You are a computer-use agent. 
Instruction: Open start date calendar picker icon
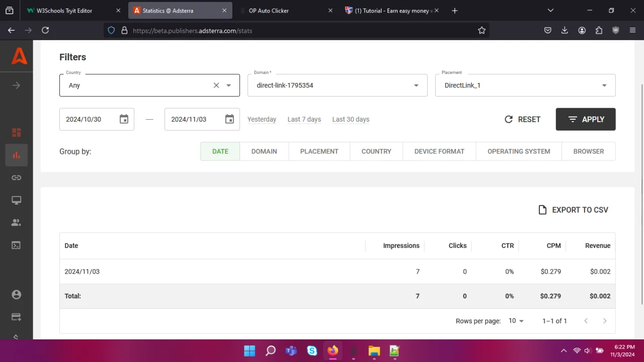pos(124,119)
